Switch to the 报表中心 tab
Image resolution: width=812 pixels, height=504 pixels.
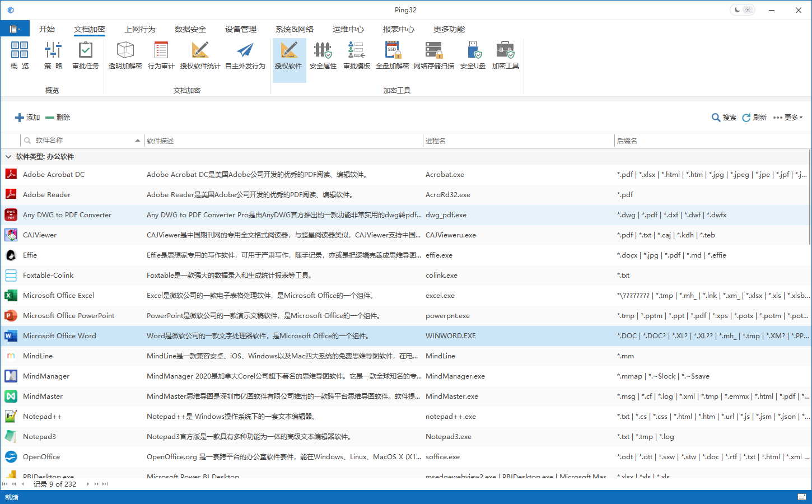pyautogui.click(x=399, y=29)
